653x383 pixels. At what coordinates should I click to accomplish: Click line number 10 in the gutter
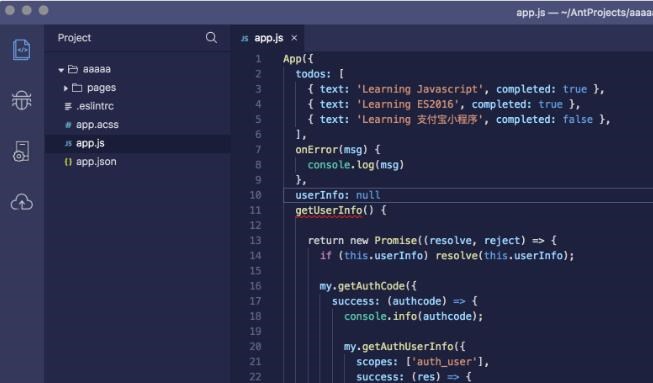tap(255, 195)
